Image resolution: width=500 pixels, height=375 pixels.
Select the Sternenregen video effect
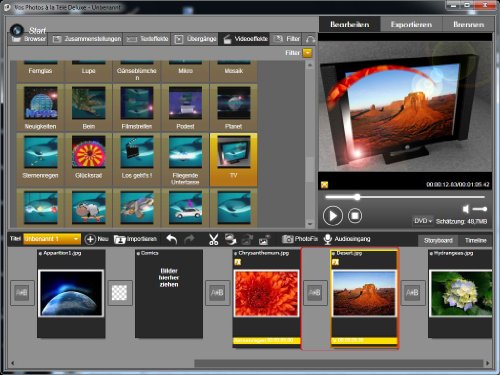pos(40,159)
